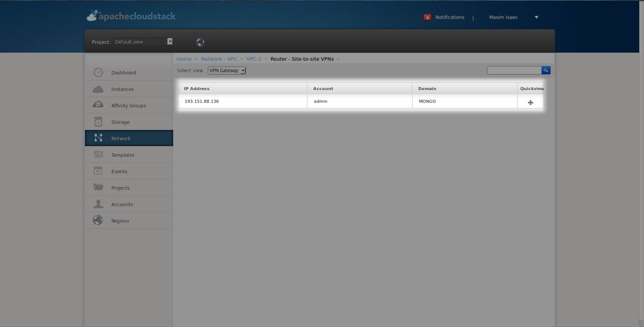The width and height of the screenshot is (644, 327).
Task: Click the Apache CloudStack logo
Action: [131, 16]
